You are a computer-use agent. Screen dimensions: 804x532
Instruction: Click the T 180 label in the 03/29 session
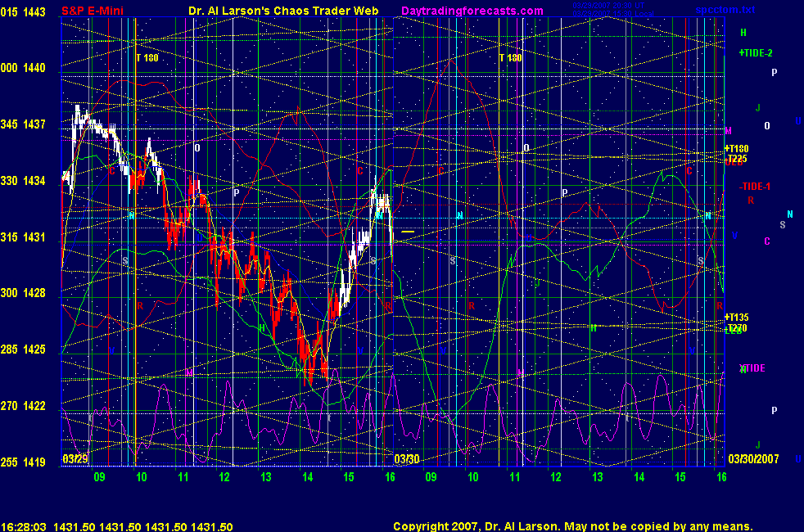147,58
